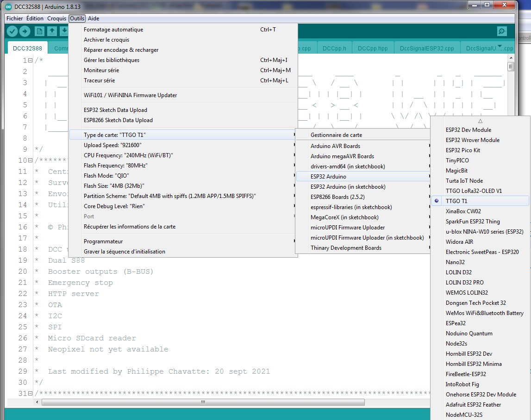The width and height of the screenshot is (531, 420).
Task: Open Moniteur série from the menu
Action: (183, 70)
